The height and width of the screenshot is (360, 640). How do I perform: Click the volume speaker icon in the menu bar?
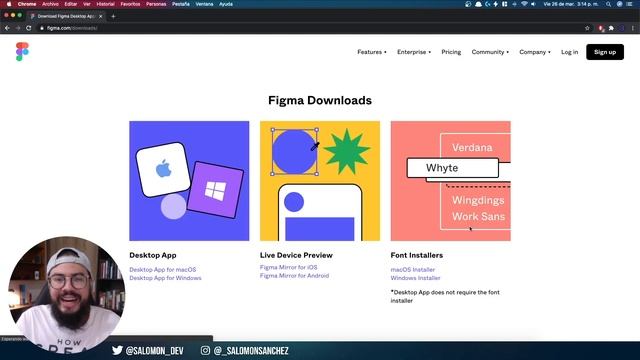click(x=533, y=4)
